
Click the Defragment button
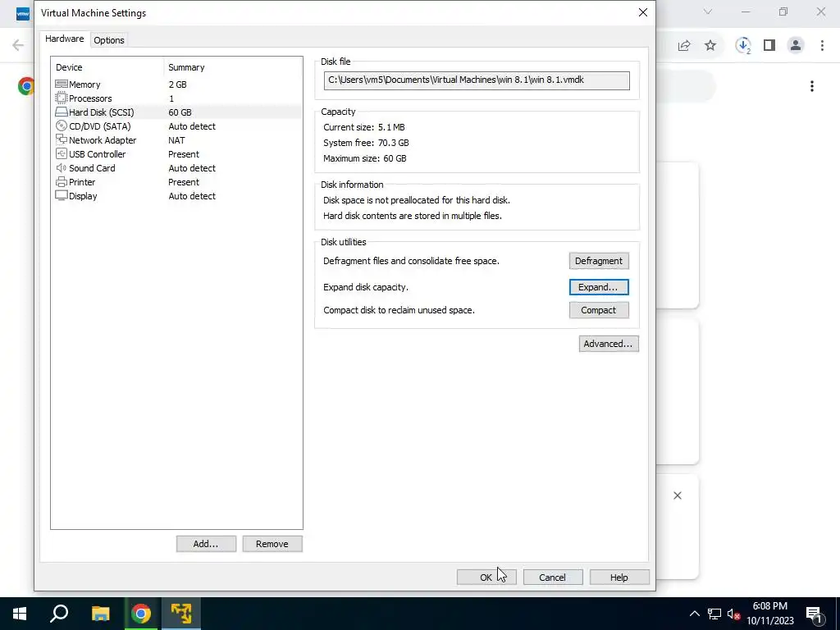[598, 261]
